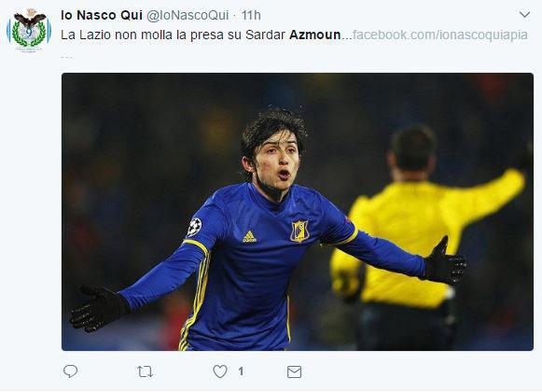
Task: Open the tweet's attached photo
Action: pyautogui.click(x=298, y=212)
